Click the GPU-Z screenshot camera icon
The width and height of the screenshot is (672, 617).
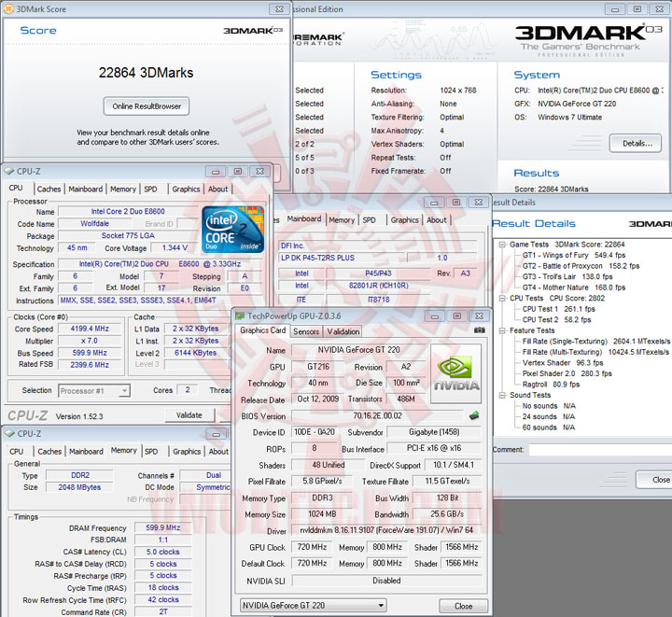[479, 330]
